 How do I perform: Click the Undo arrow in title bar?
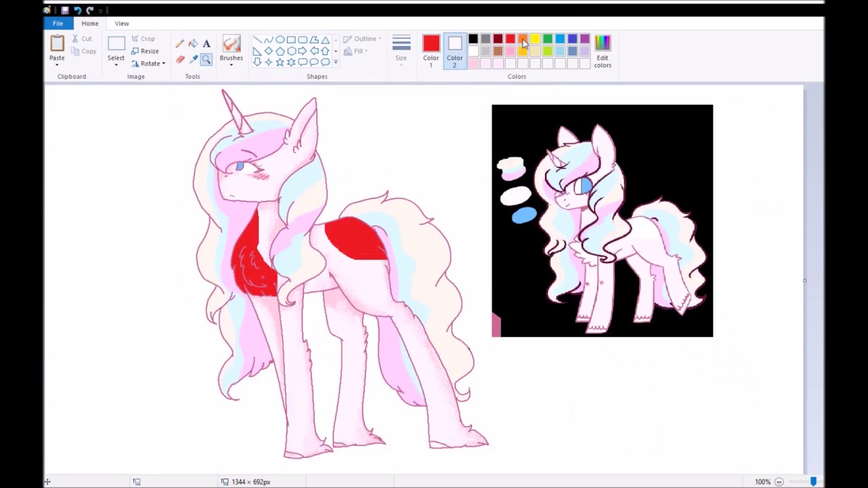coord(77,10)
